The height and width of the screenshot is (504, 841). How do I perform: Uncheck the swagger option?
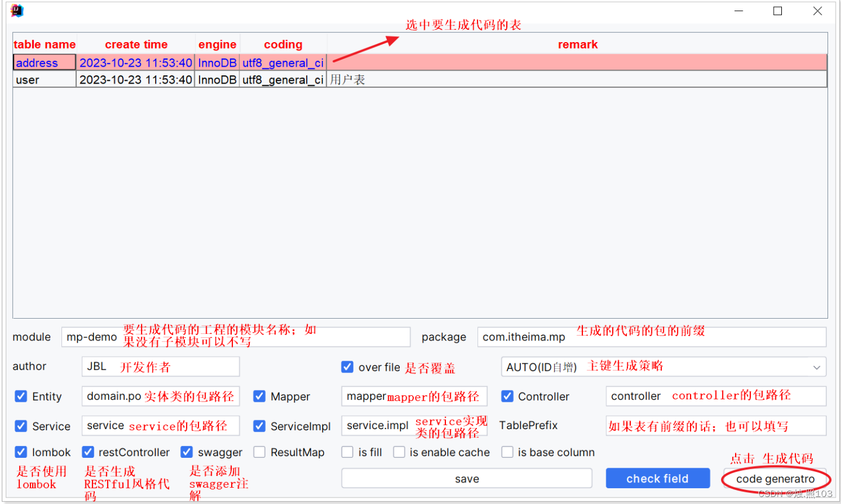187,452
